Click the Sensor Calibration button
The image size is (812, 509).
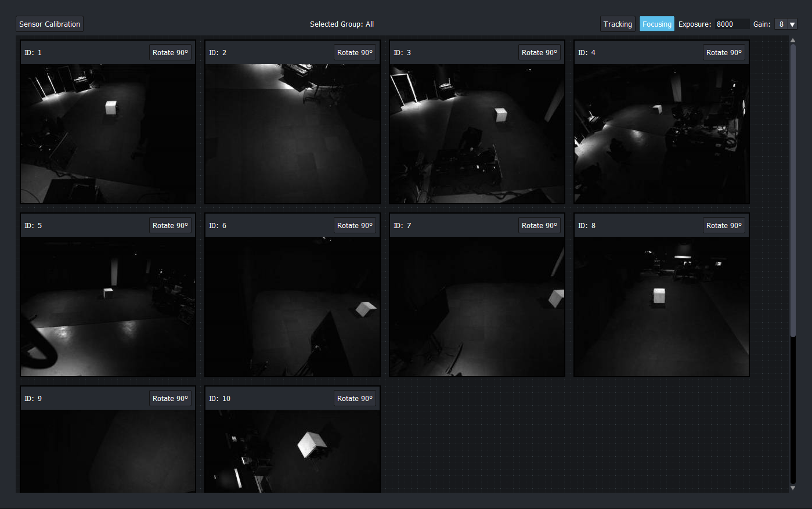tap(49, 24)
